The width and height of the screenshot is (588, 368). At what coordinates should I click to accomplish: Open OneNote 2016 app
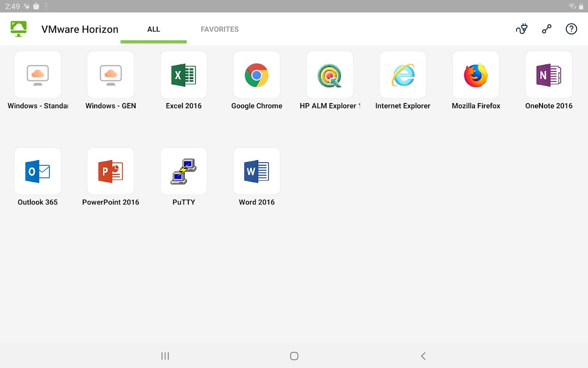549,75
